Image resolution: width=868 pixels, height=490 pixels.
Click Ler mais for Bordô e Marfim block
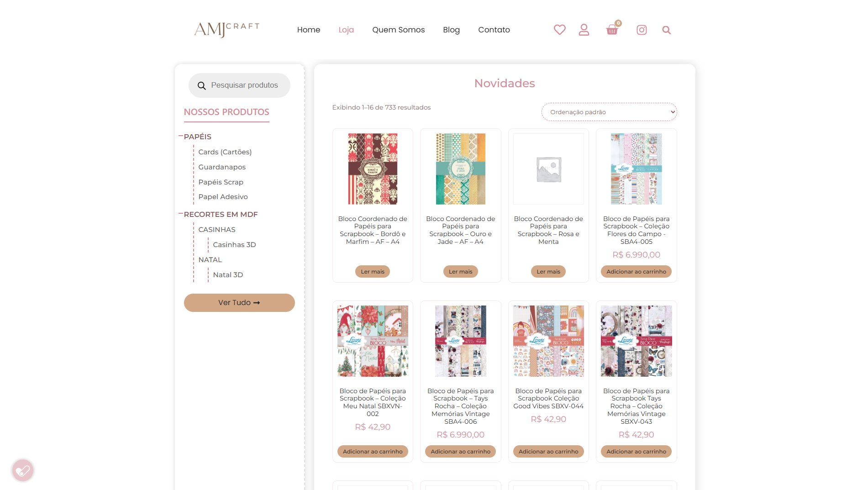(373, 272)
